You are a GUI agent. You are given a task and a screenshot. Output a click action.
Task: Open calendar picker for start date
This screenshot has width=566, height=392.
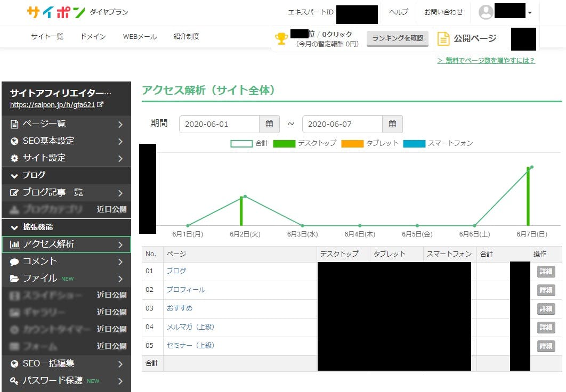point(269,124)
